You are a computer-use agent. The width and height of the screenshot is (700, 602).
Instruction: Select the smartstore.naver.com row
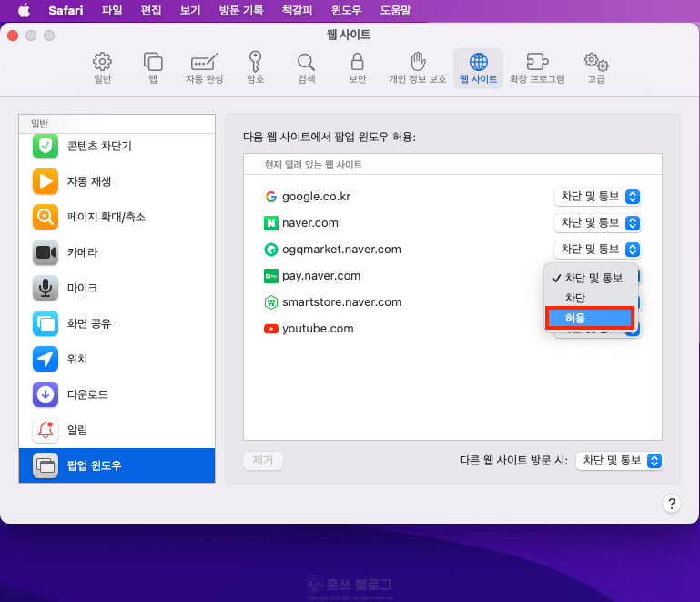[452, 302]
